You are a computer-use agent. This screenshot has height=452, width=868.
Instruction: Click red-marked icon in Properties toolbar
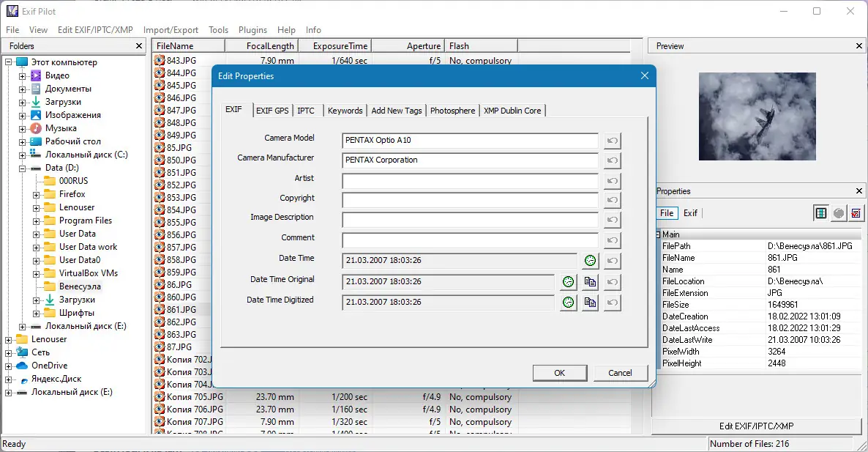click(x=856, y=212)
